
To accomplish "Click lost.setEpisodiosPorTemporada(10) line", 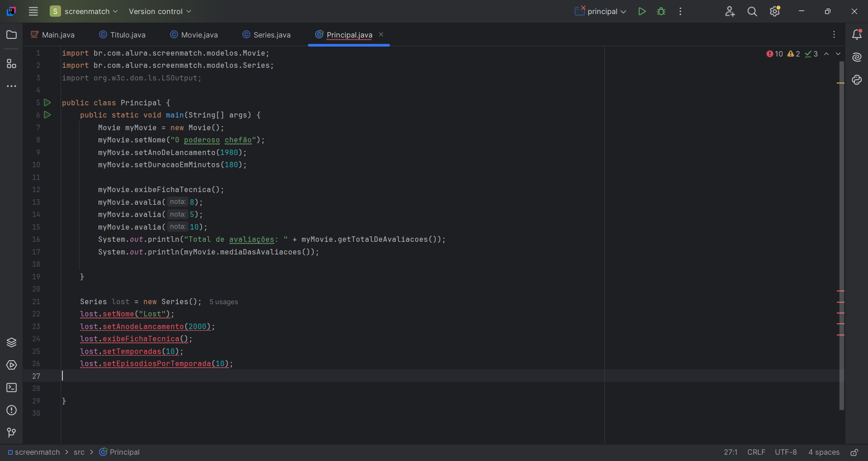I will click(156, 364).
